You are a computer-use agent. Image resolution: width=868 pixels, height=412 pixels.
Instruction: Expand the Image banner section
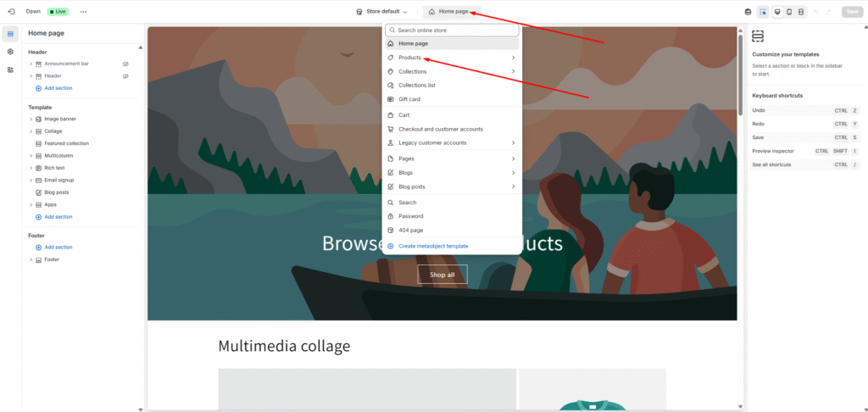[31, 119]
